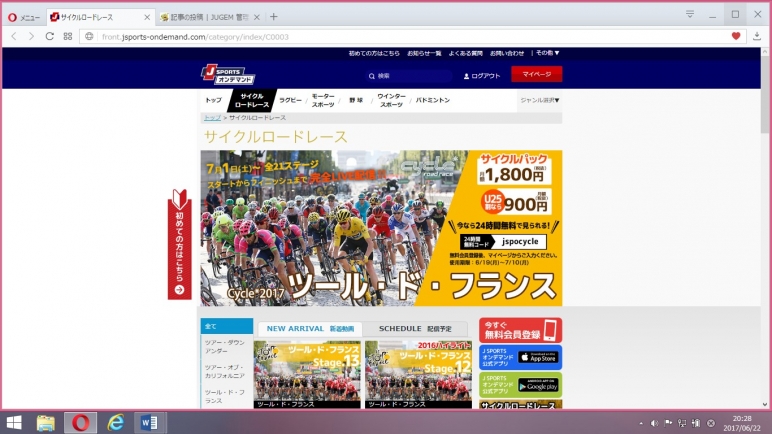Select ツアー・オブ・カリフォルニア in the sidebar

click(x=225, y=371)
